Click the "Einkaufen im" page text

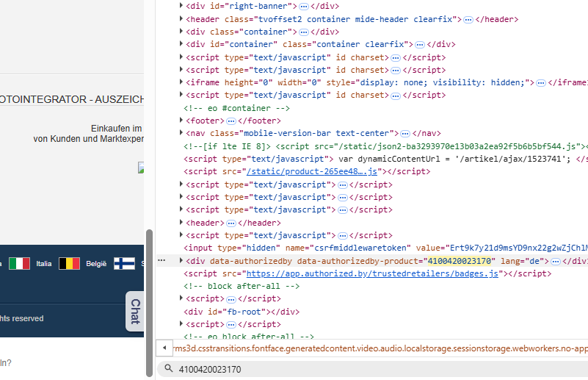(116, 129)
